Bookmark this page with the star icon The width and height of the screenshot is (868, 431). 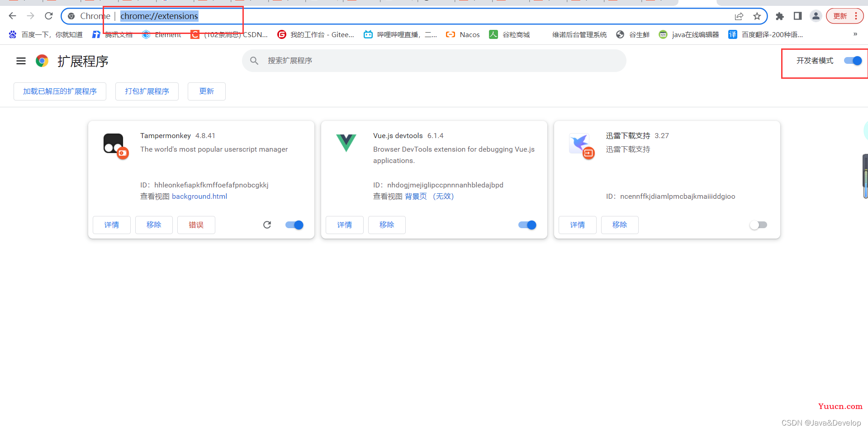coord(757,16)
